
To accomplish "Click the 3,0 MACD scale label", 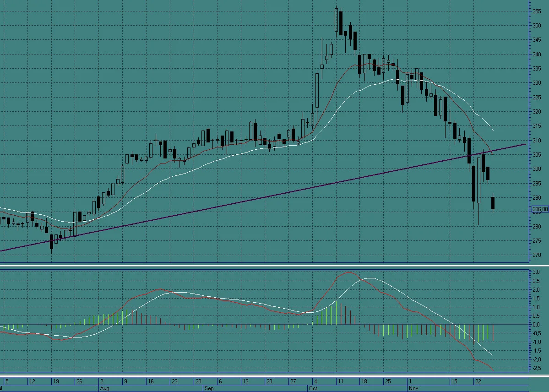I will point(536,272).
